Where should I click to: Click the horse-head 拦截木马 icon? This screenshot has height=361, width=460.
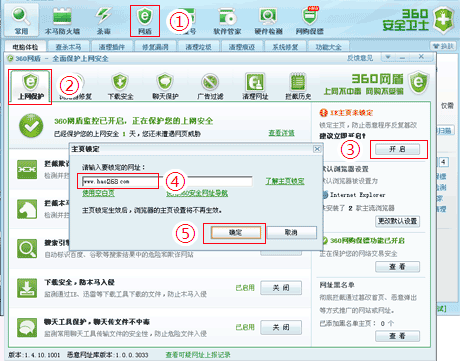tap(27, 209)
